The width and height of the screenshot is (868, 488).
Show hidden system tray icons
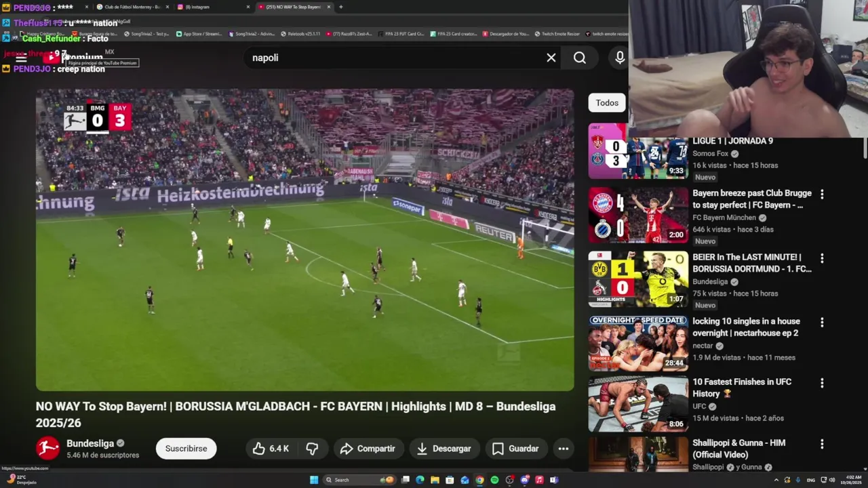pos(776,480)
